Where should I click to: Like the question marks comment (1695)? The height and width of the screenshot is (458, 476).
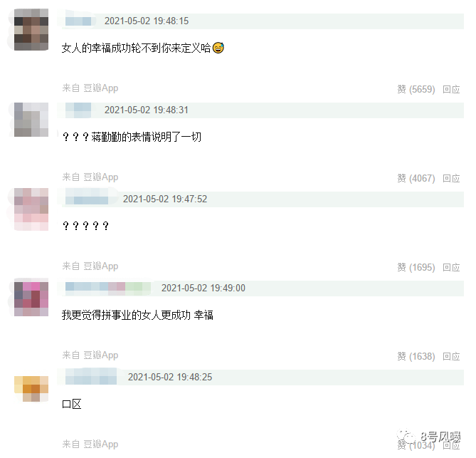click(x=416, y=267)
